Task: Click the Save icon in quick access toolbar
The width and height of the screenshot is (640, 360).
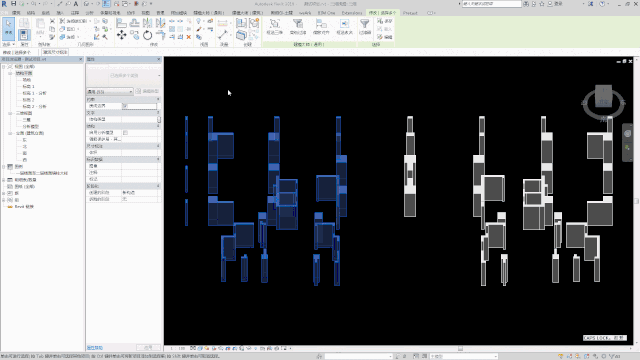Action: tap(13, 4)
